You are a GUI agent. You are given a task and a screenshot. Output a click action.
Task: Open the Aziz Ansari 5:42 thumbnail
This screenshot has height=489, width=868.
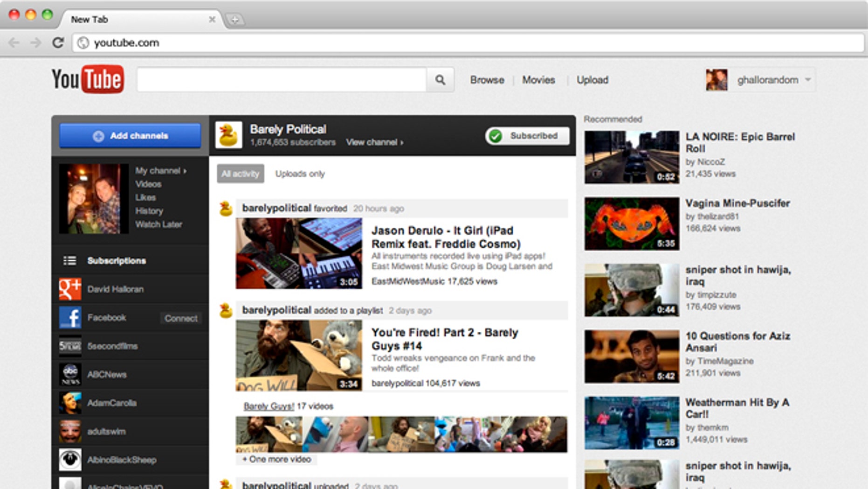tap(632, 356)
